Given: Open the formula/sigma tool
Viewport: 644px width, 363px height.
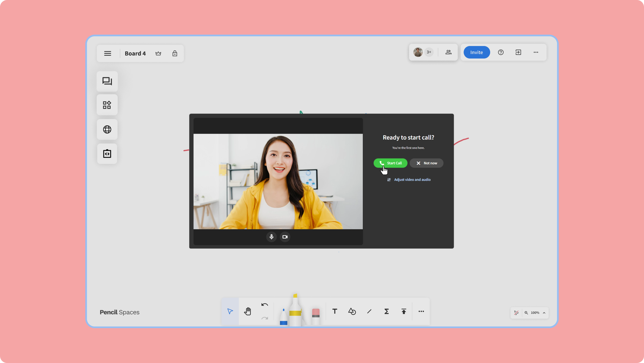Looking at the screenshot, I should pyautogui.click(x=387, y=311).
